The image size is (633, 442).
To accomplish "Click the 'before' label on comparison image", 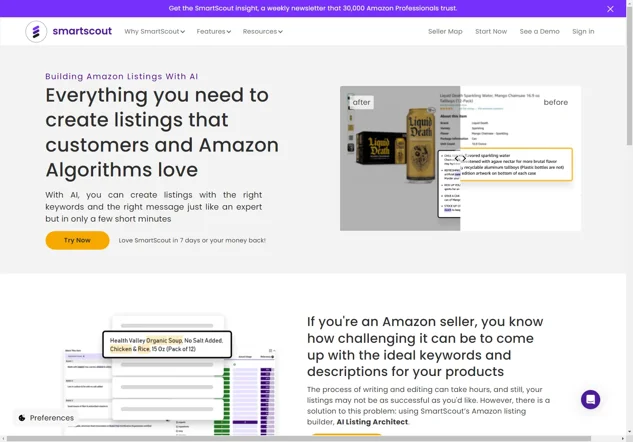I will 555,102.
